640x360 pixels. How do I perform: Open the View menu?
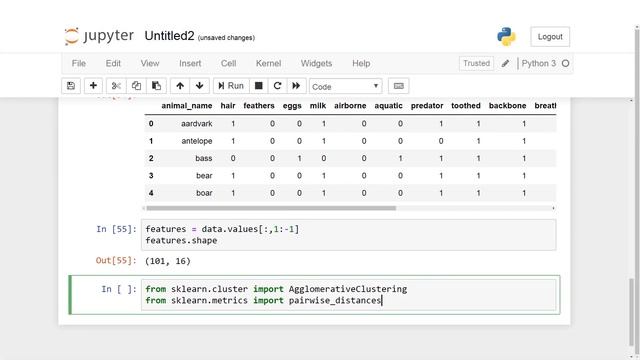pos(150,63)
